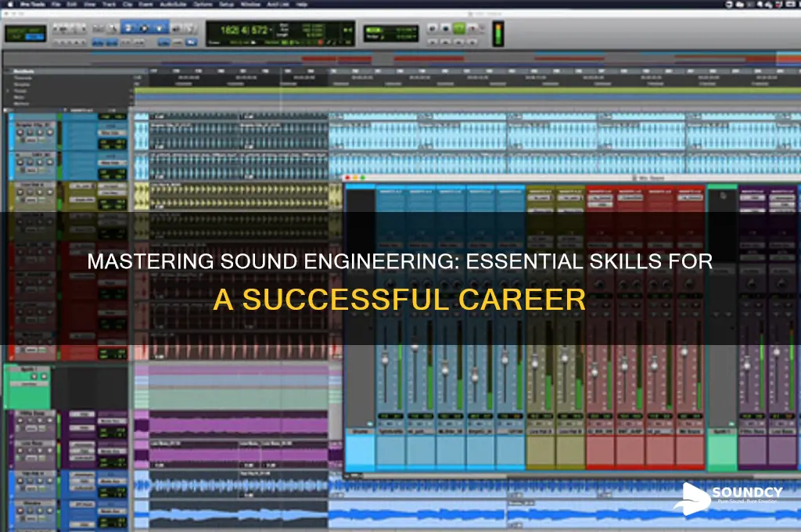This screenshot has width=801, height=532.
Task: Select Drums channel name in mixer
Action: (x=360, y=431)
